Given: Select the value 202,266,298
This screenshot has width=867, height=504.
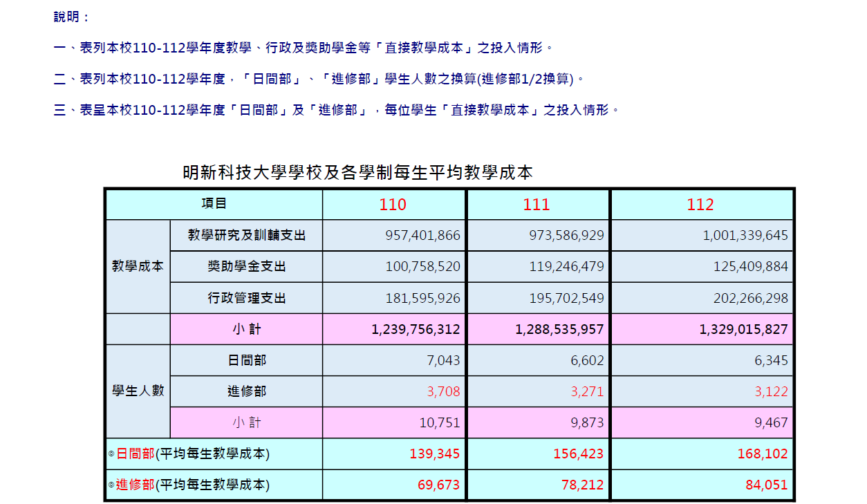Looking at the screenshot, I should [x=751, y=299].
